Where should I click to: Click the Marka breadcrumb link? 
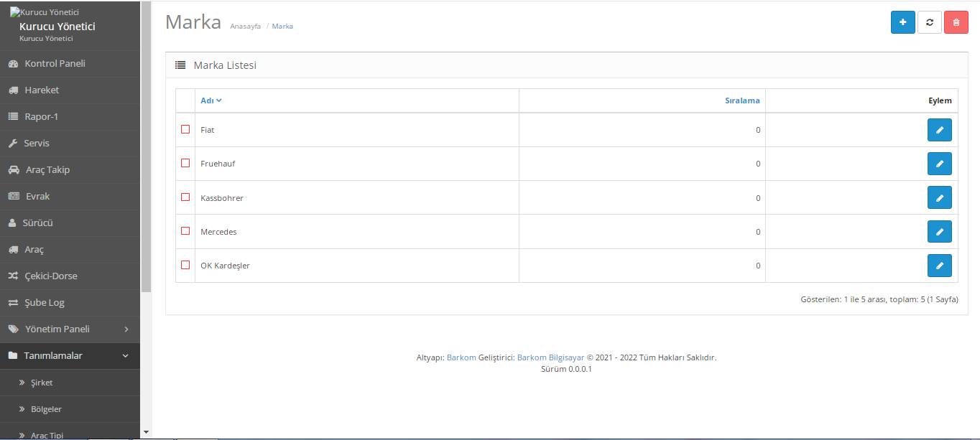pos(282,27)
